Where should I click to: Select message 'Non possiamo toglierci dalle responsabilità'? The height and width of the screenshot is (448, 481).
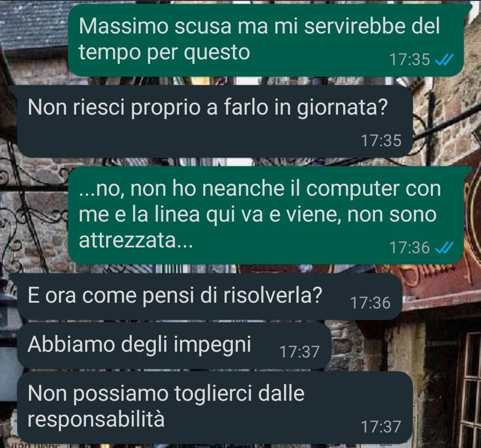tap(215, 407)
